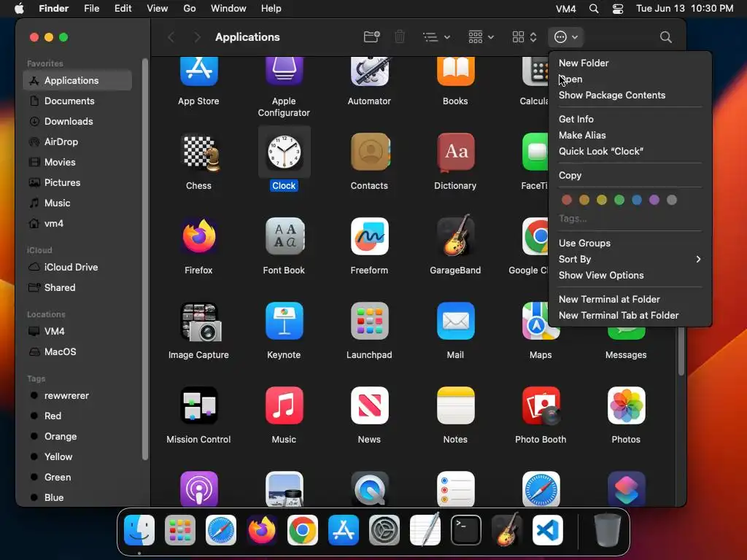Image resolution: width=747 pixels, height=560 pixels.
Task: Select the Chess application icon
Action: coord(198,153)
